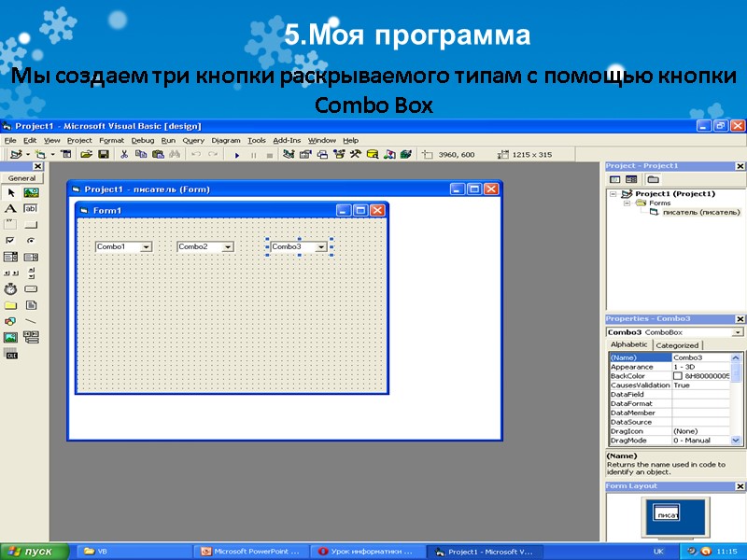
Task: Open the Add Project dropdown arrow
Action: [27, 154]
